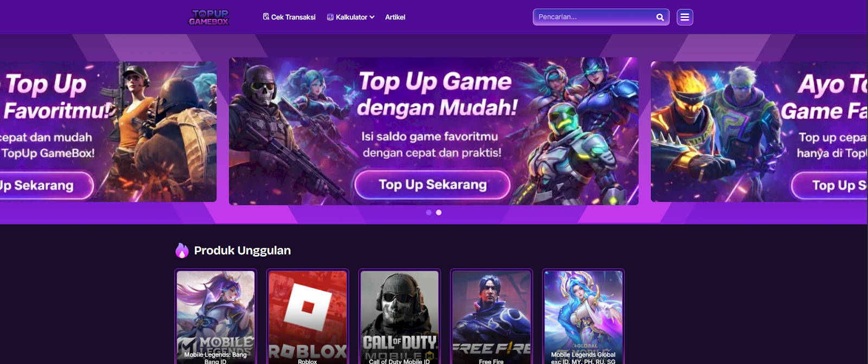Focus the Pencarian search field
Screen dimensions: 868x364
coord(594,17)
